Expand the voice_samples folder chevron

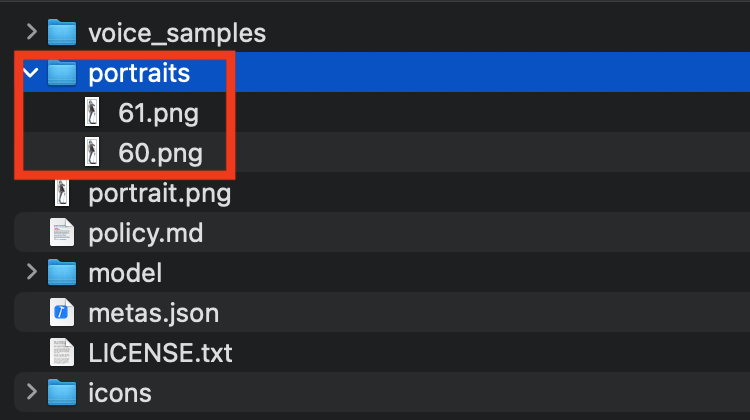31,33
